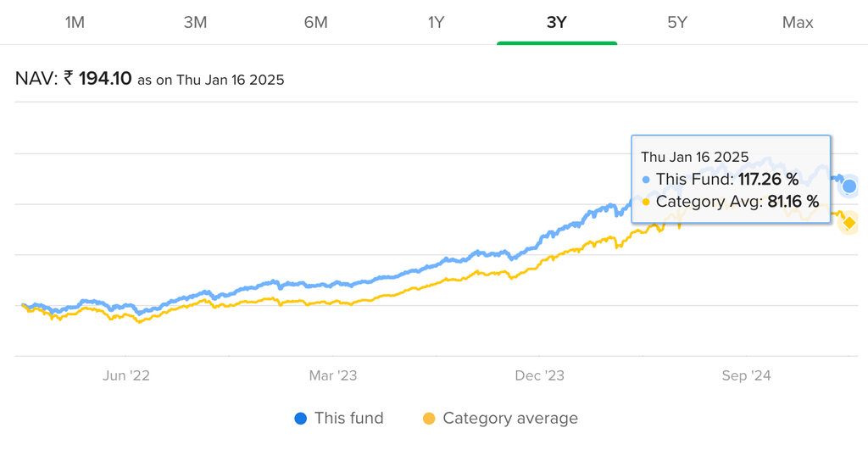Click the rupee symbol beside the NAV value
Viewport: 868px width, 450px height.
pyautogui.click(x=69, y=80)
